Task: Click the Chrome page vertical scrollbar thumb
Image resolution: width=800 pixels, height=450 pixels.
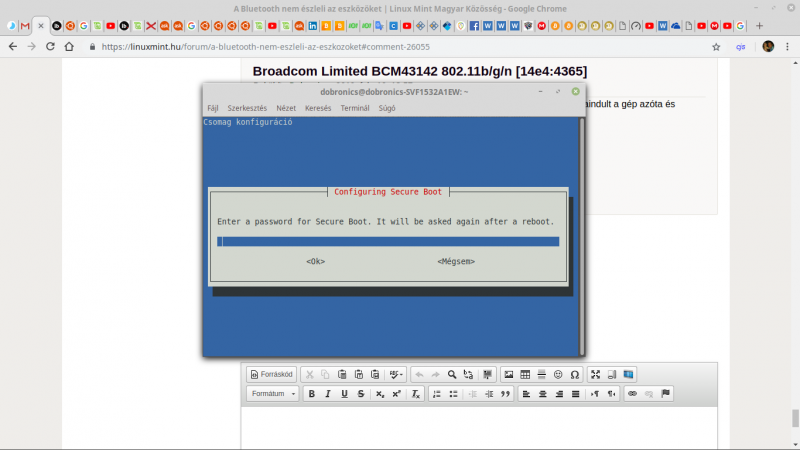Action: click(795, 418)
